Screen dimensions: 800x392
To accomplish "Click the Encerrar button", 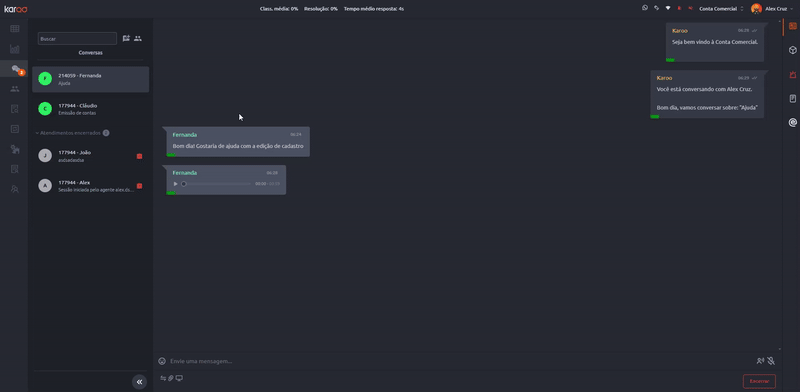I will coord(759,381).
